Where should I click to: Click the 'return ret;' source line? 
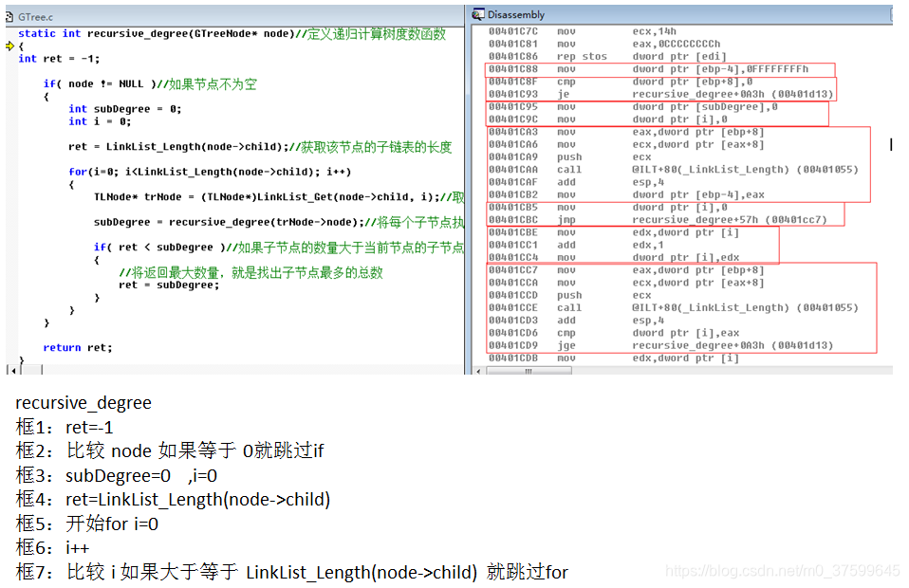point(78,348)
